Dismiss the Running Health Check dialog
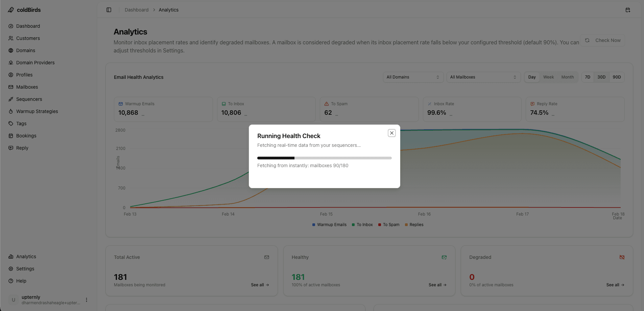Image resolution: width=644 pixels, height=311 pixels. coord(391,133)
